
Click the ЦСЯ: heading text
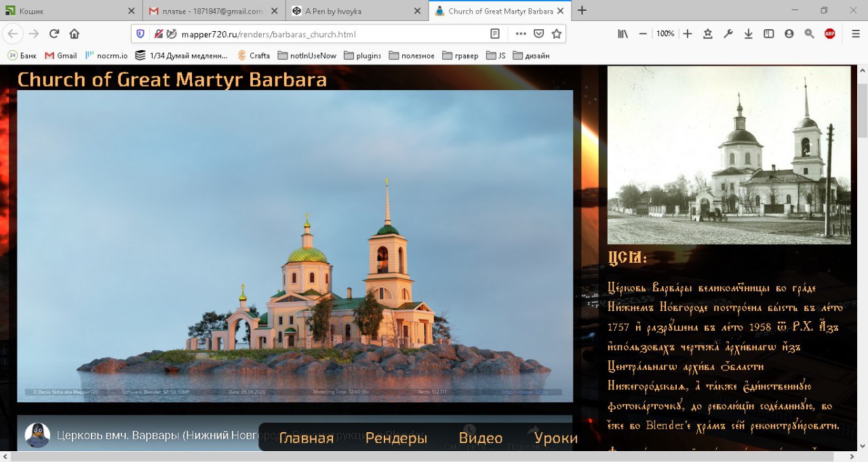[628, 257]
